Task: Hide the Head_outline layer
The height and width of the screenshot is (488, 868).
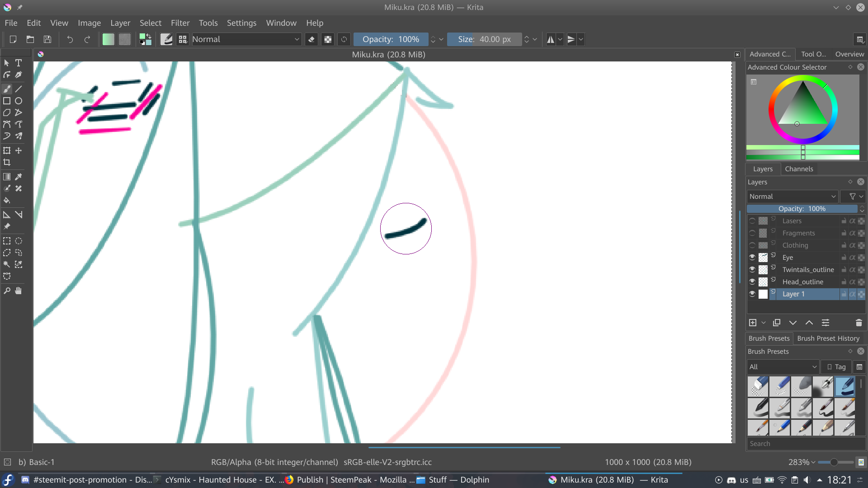Action: 752,282
